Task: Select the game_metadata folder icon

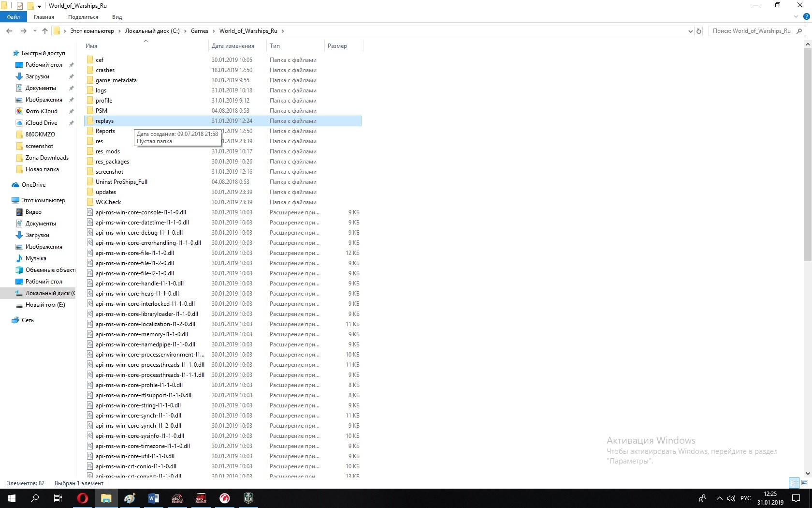Action: [90, 80]
